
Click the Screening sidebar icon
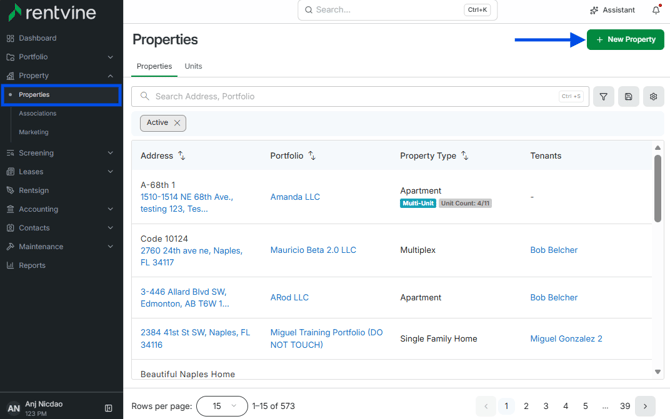pos(11,153)
